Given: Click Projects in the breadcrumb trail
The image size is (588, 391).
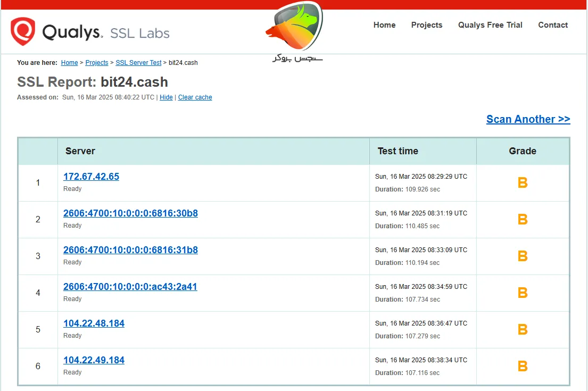Looking at the screenshot, I should 96,63.
